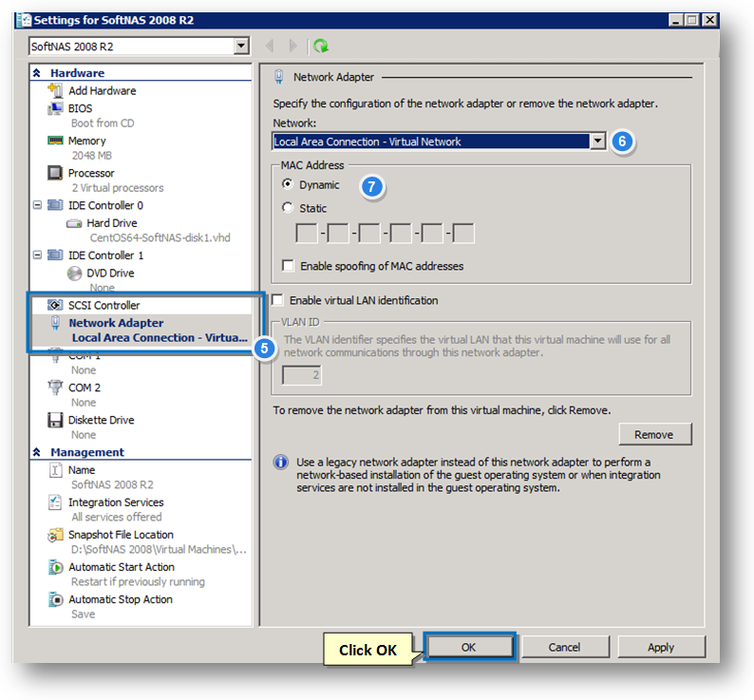
Task: Click 'All services offered' text
Action: tap(117, 518)
